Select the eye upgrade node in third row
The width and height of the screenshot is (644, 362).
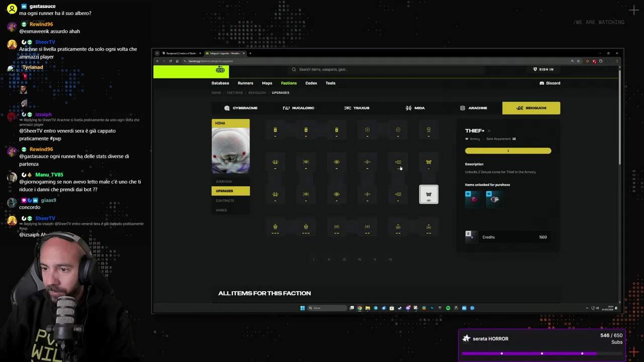(337, 194)
